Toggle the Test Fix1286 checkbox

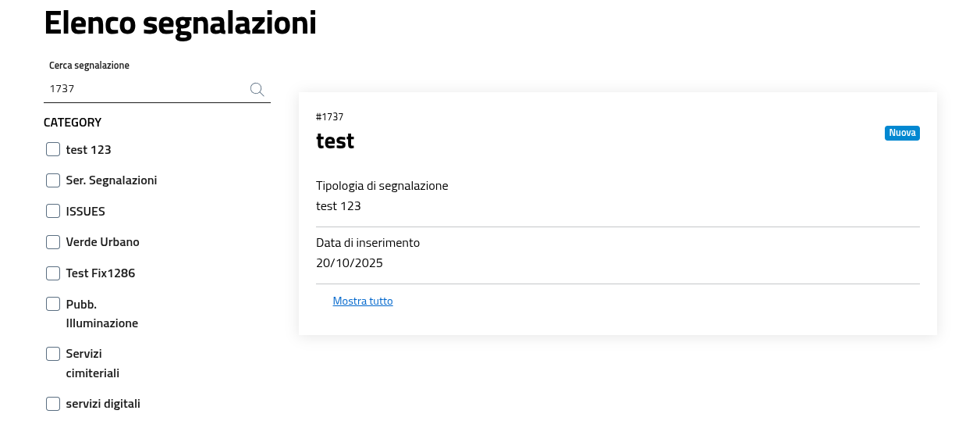pyautogui.click(x=53, y=273)
